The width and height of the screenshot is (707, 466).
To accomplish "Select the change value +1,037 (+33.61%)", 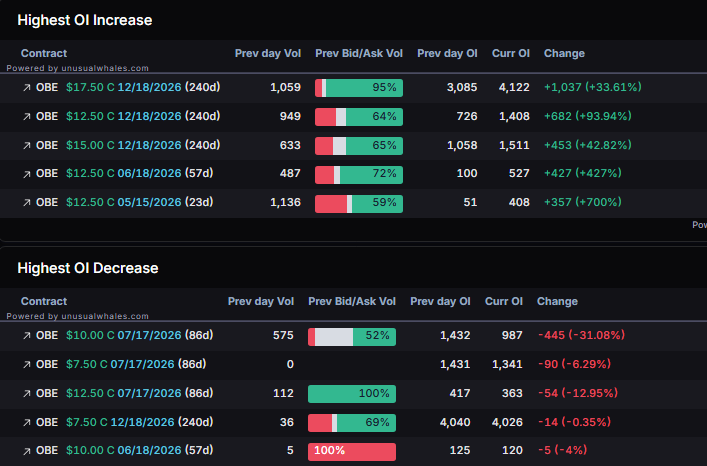I will pos(592,87).
